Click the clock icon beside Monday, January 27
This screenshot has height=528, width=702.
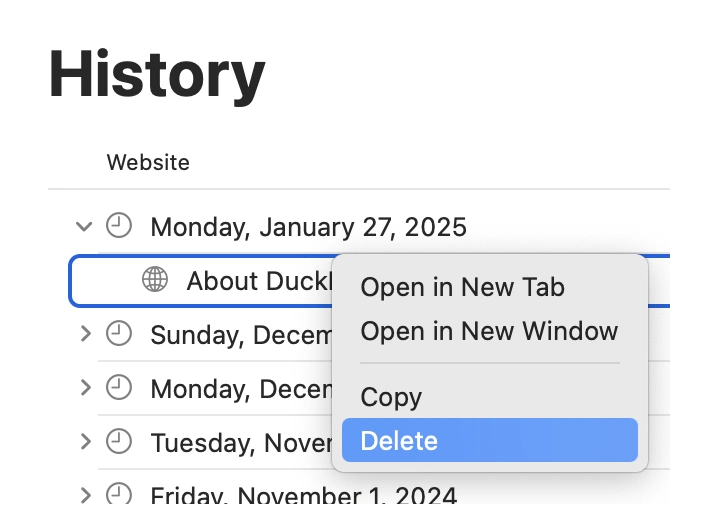[x=119, y=226]
